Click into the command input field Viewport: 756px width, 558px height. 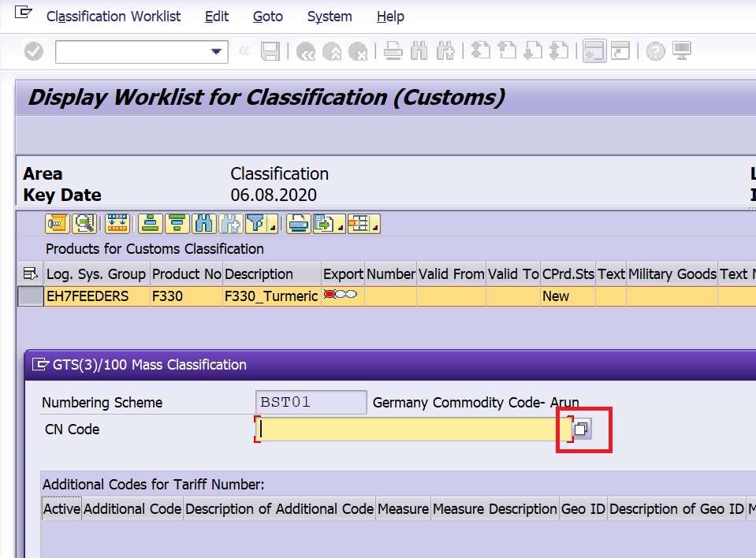click(x=132, y=51)
